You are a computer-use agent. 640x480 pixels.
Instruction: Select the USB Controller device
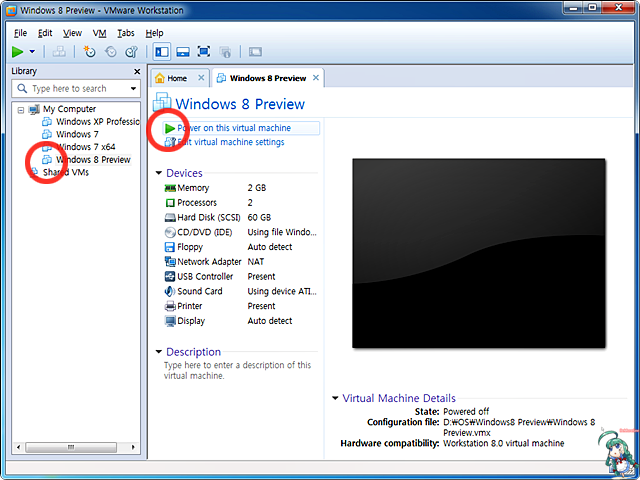tap(240, 276)
